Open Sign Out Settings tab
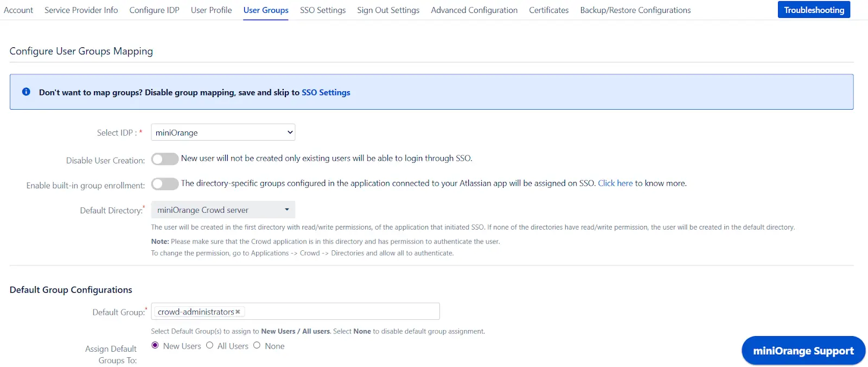This screenshot has height=367, width=868. [x=388, y=10]
